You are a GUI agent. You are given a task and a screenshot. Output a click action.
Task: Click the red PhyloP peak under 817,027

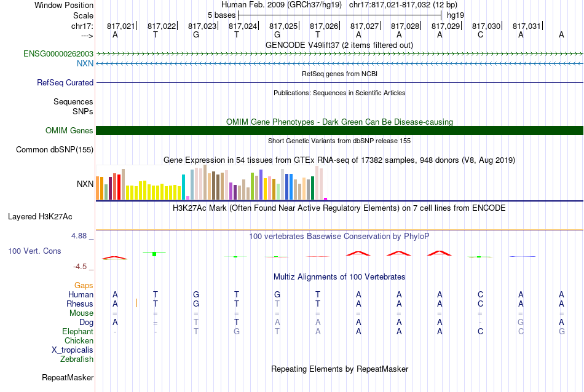tap(358, 253)
